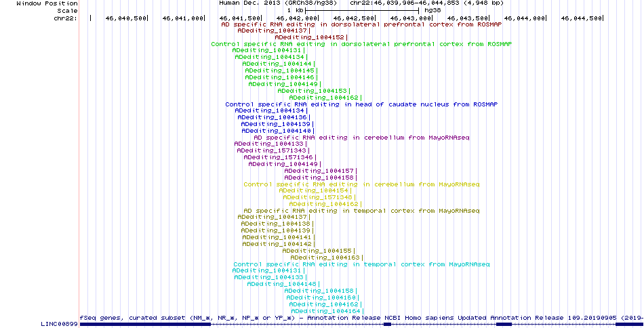The width and height of the screenshot is (644, 328).
Task: Select purple ADediting_1004149 in the AD cerebellum track
Action: (284, 164)
